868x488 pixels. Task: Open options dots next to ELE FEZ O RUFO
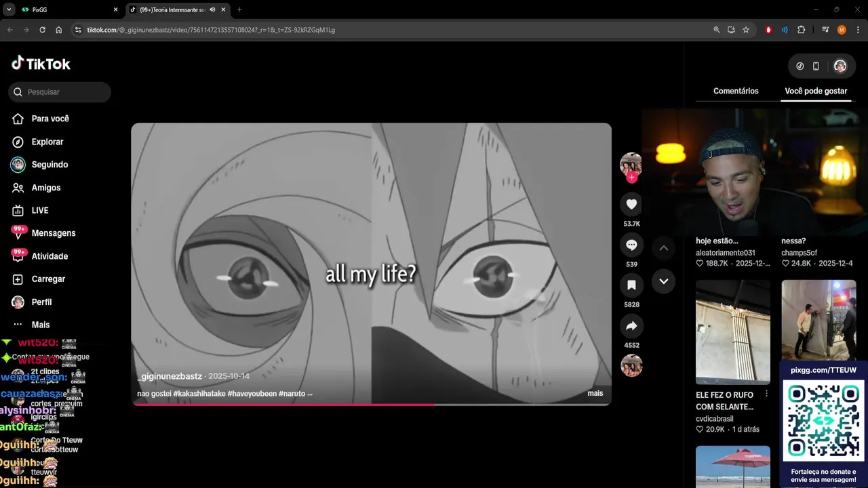pyautogui.click(x=767, y=394)
